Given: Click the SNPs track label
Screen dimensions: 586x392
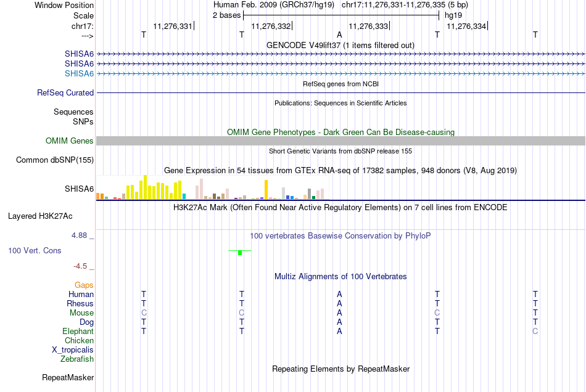Looking at the screenshot, I should pos(83,121).
